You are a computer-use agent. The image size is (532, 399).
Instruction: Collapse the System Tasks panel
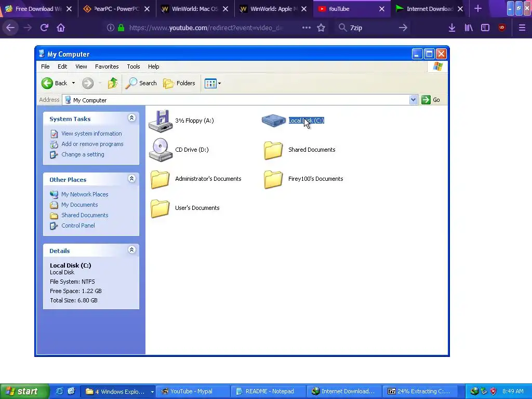click(131, 118)
